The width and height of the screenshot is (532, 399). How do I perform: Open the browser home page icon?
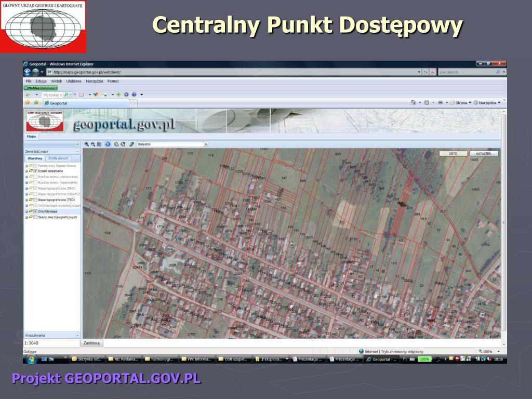coord(413,102)
